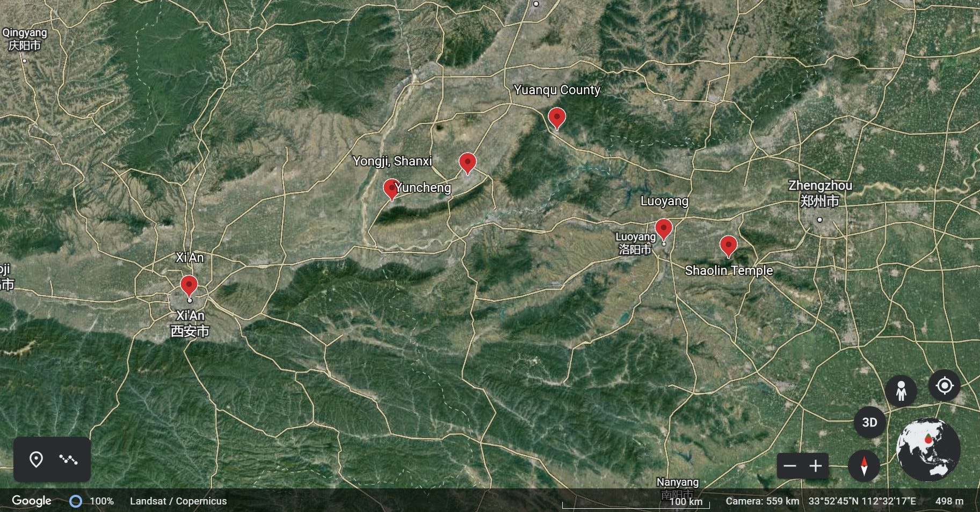Click the coordinates 33°52'45"N 112°32'17"E

862,501
